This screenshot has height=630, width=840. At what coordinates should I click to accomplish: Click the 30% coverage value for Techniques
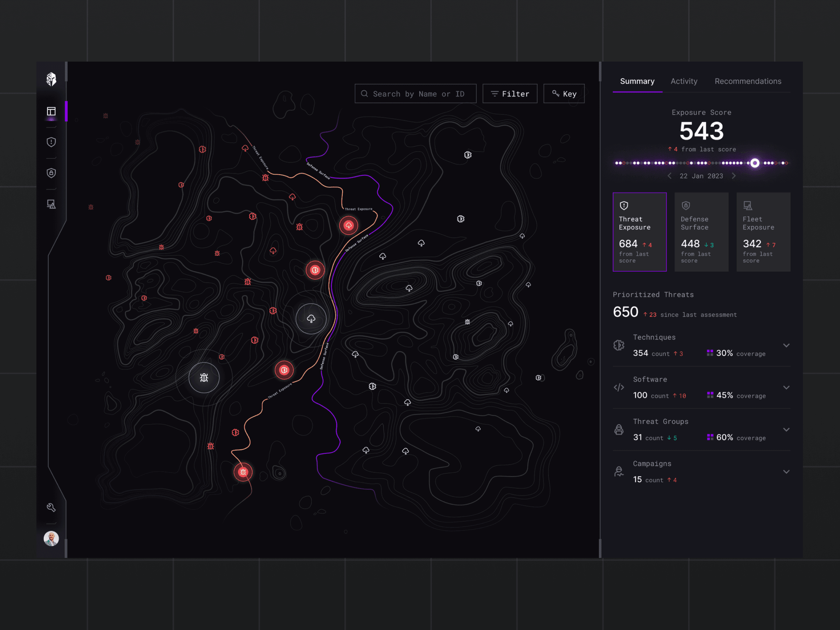click(724, 353)
